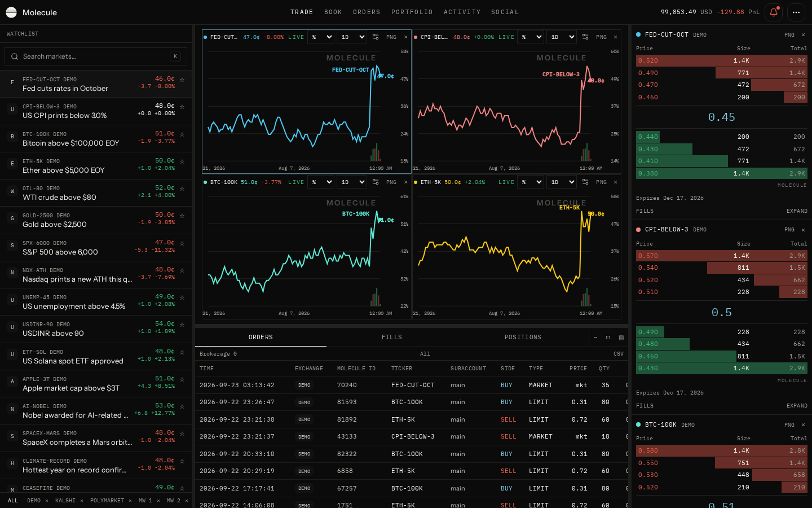812x508 pixels.
Task: Remove the POLYMARKET watchlist filter tab
Action: click(130, 501)
